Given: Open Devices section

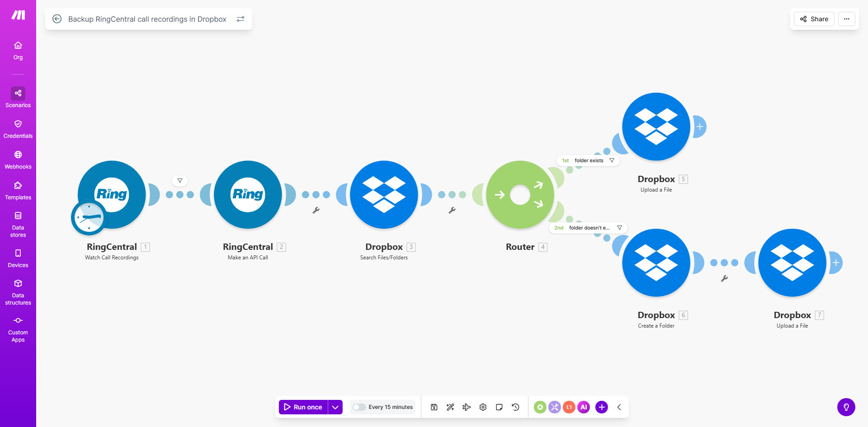Looking at the screenshot, I should 18,258.
